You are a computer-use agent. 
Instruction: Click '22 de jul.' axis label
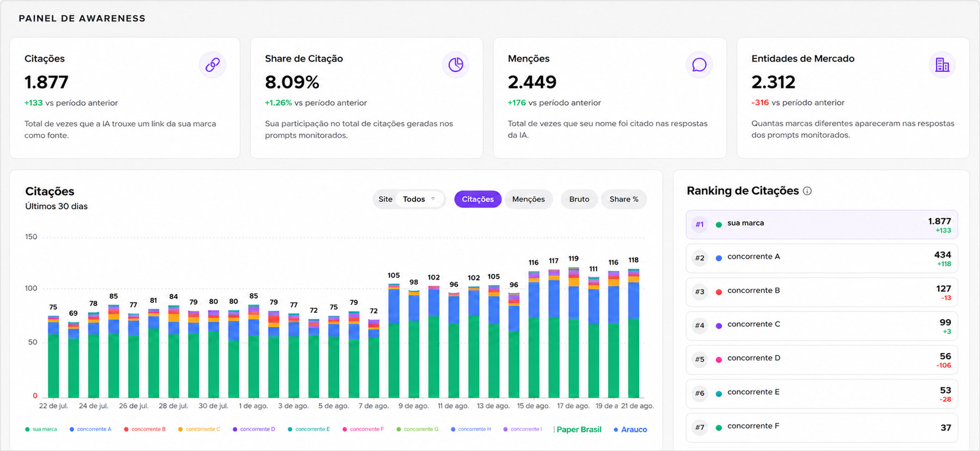[53, 406]
